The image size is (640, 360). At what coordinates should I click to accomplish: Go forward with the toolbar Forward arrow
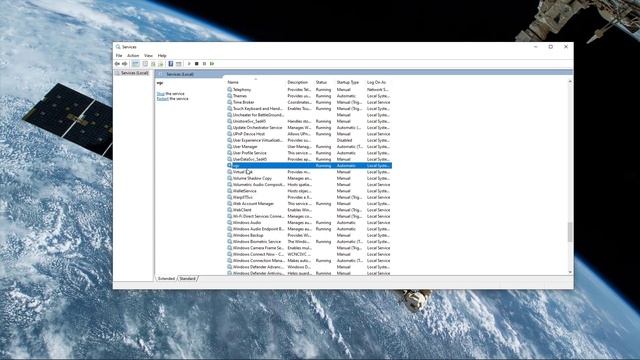click(125, 64)
